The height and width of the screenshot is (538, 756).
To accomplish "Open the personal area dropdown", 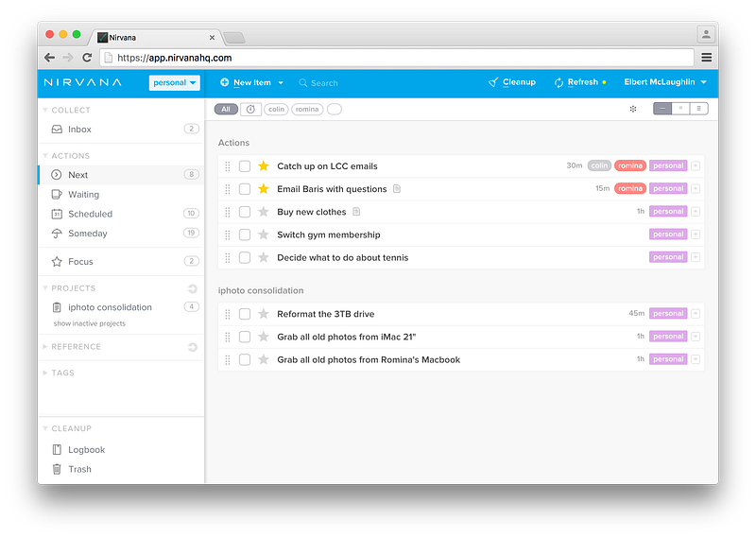I will [x=175, y=83].
